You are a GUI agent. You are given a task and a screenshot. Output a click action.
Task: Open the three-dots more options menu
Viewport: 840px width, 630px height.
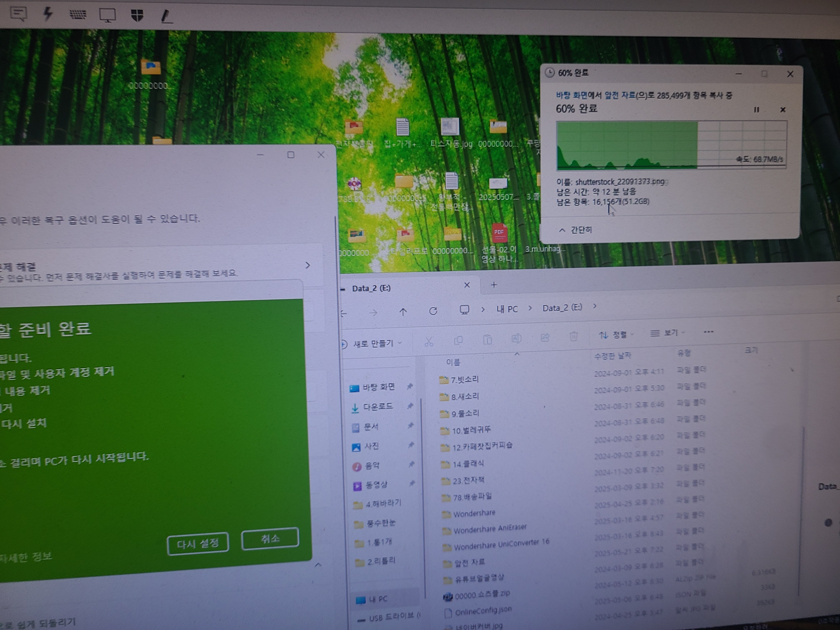pos(708,332)
